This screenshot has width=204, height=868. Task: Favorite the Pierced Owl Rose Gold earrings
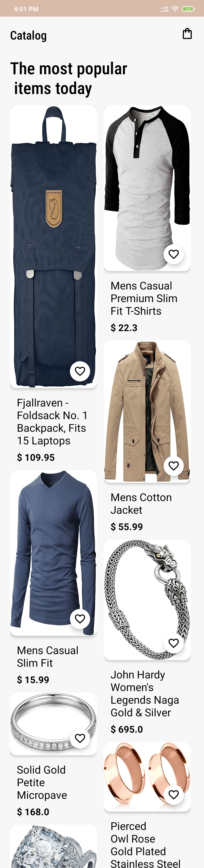click(x=174, y=794)
